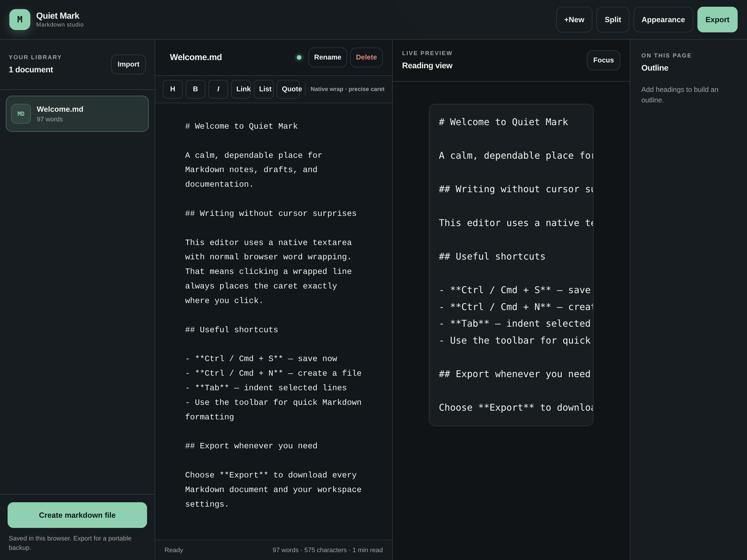Insert a link using toolbar Link

[x=241, y=89]
